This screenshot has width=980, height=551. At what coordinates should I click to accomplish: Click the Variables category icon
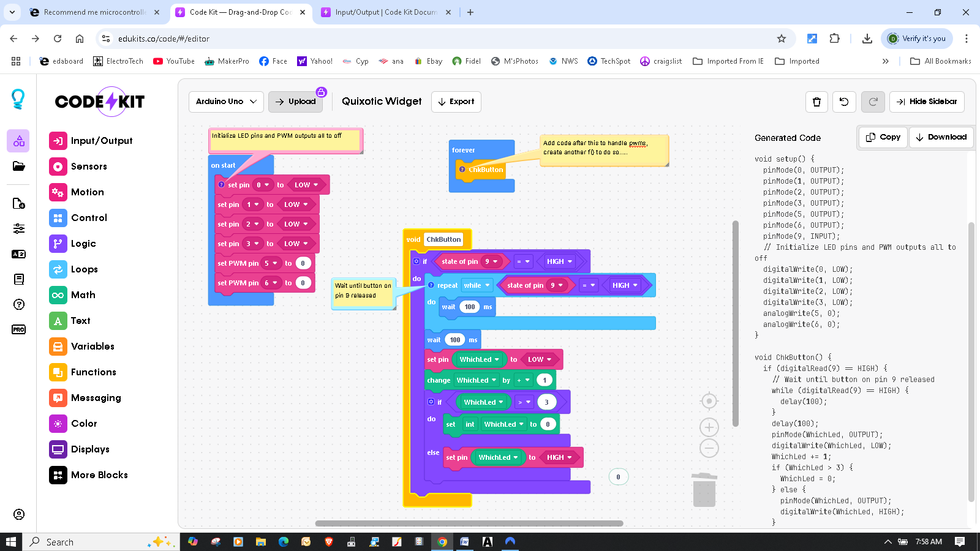pyautogui.click(x=58, y=347)
